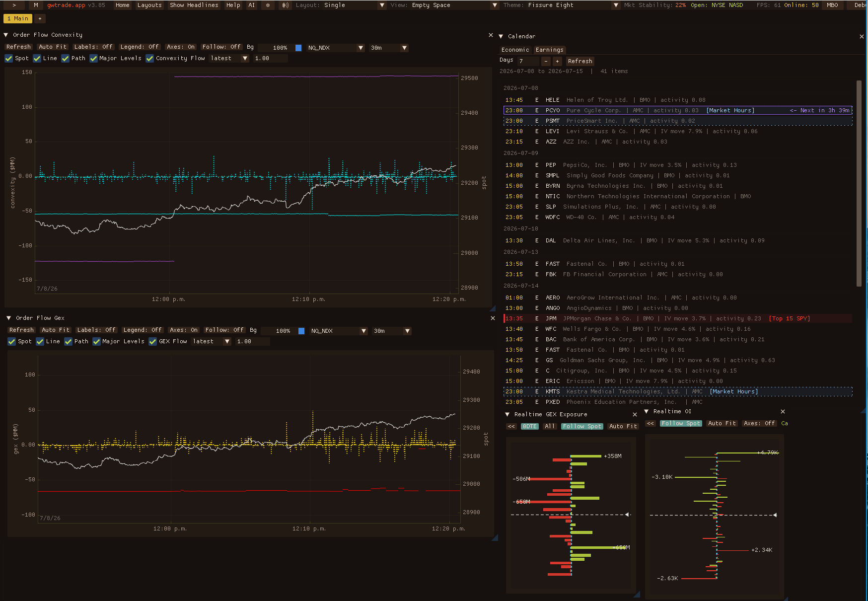This screenshot has height=601, width=868.
Task: Open the Layouts menu
Action: (149, 5)
